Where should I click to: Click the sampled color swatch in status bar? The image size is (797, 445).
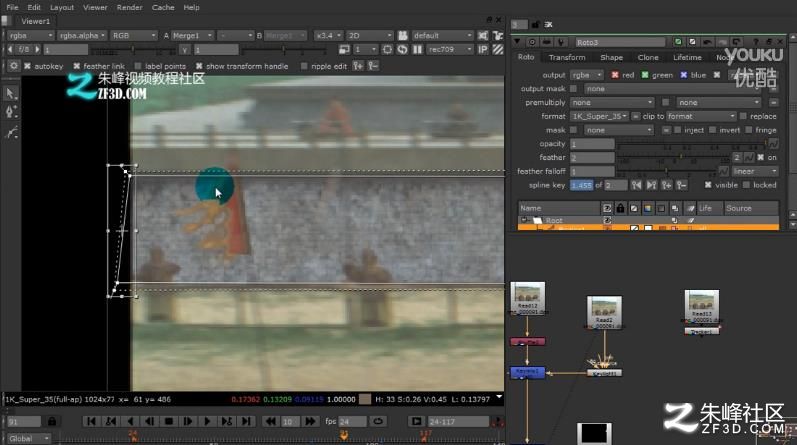[365, 399]
